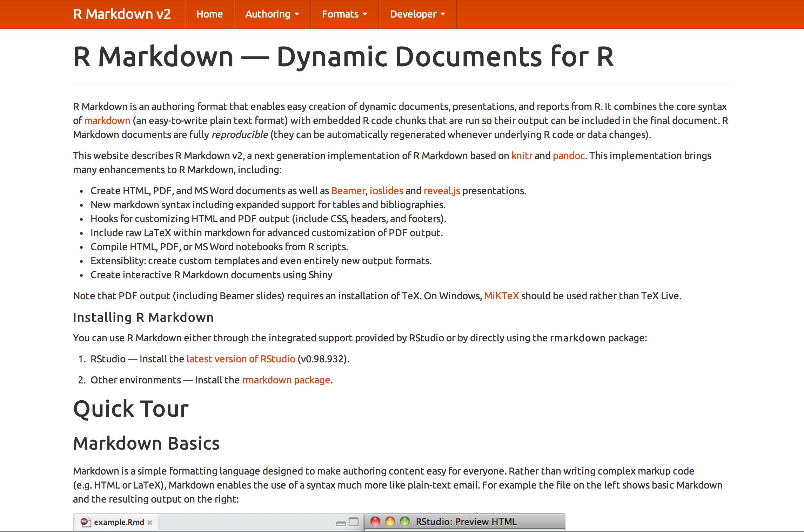Open the latest version of RStudio link
The width and height of the screenshot is (804, 532).
tap(241, 359)
